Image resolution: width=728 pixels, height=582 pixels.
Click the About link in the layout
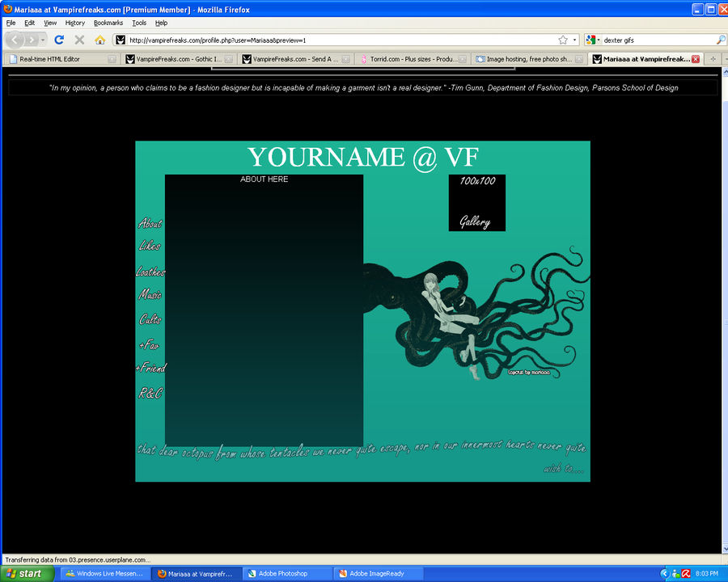(150, 224)
